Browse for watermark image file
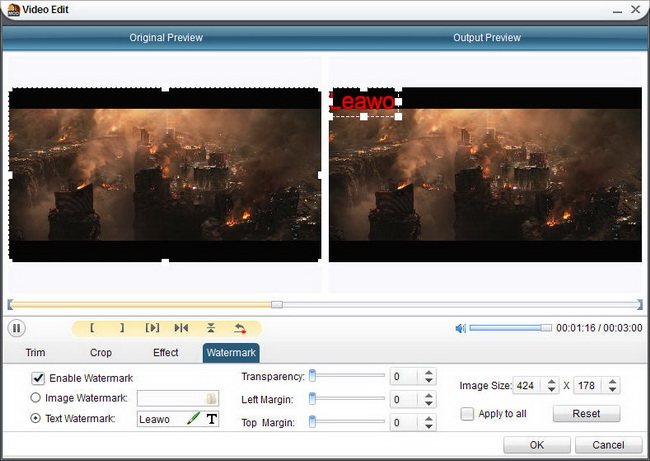 tap(211, 399)
